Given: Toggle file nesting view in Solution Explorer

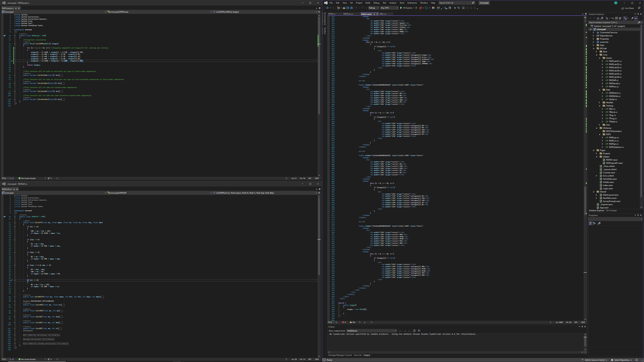Looking at the screenshot, I should (625, 18).
